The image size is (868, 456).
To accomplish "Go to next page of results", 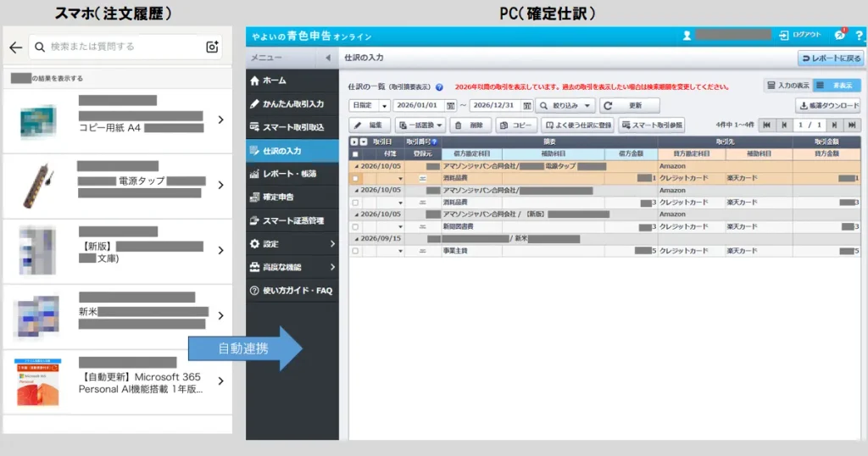I will [x=834, y=125].
